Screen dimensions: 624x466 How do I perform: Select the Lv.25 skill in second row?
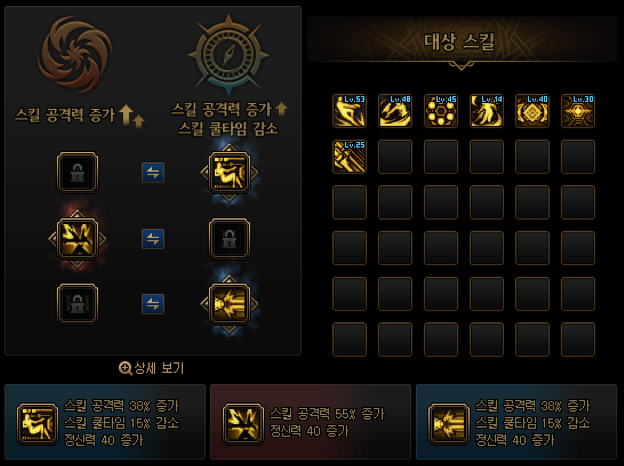[x=349, y=157]
